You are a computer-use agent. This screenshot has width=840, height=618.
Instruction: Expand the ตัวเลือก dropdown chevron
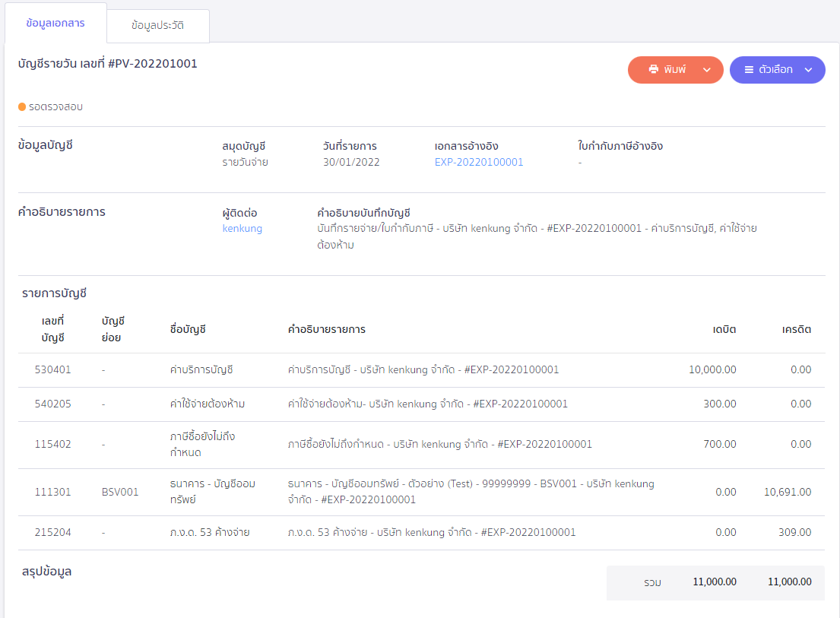tap(808, 70)
